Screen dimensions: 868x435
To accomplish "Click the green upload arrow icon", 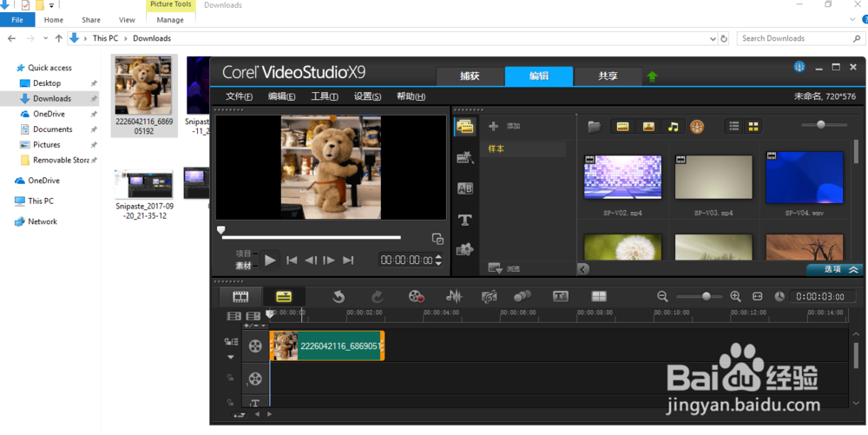I will (652, 77).
